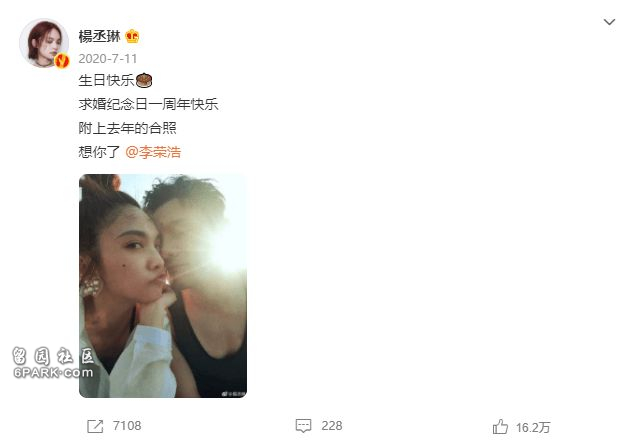Open the 228 comments count
Image resolution: width=638 pixels, height=445 pixels.
click(332, 426)
